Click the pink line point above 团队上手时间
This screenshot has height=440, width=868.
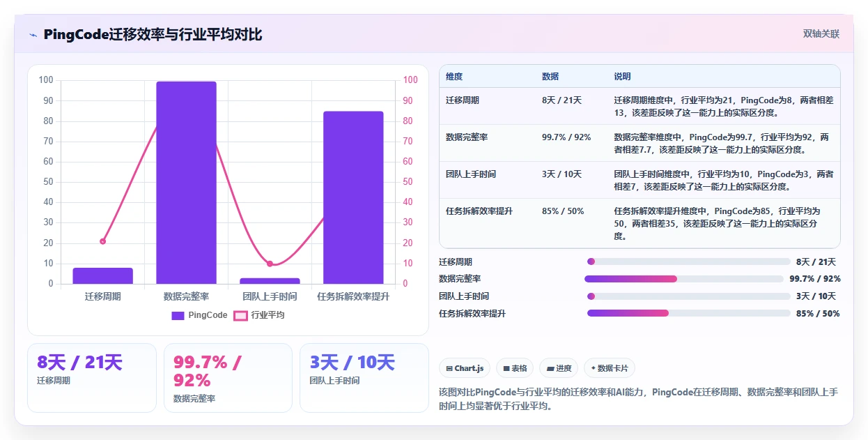point(270,264)
